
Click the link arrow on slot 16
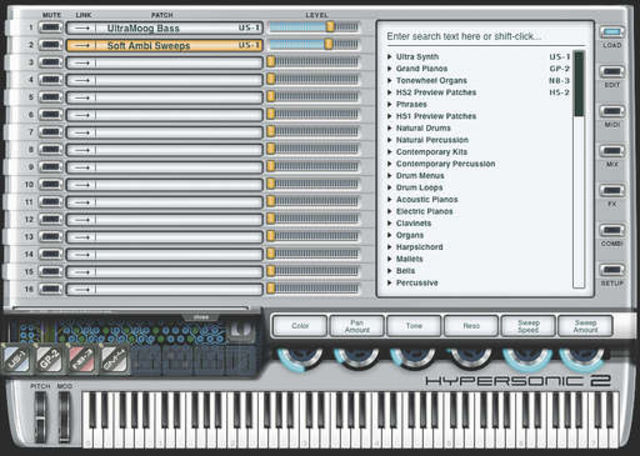pos(82,290)
